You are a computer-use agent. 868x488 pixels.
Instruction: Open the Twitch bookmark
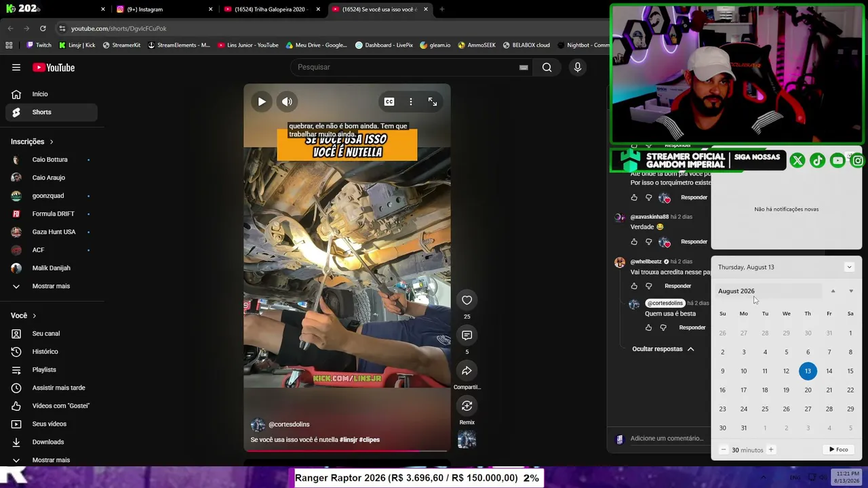coord(39,45)
